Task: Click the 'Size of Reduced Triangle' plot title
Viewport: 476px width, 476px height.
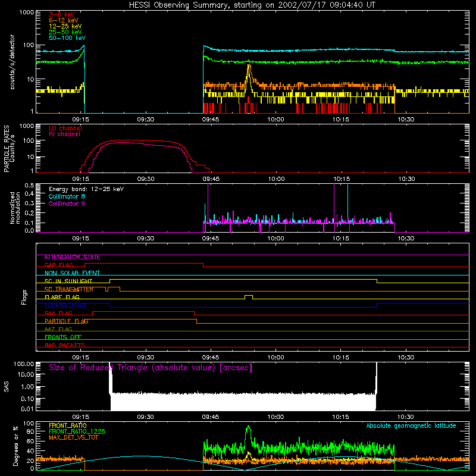Action: pos(151,368)
